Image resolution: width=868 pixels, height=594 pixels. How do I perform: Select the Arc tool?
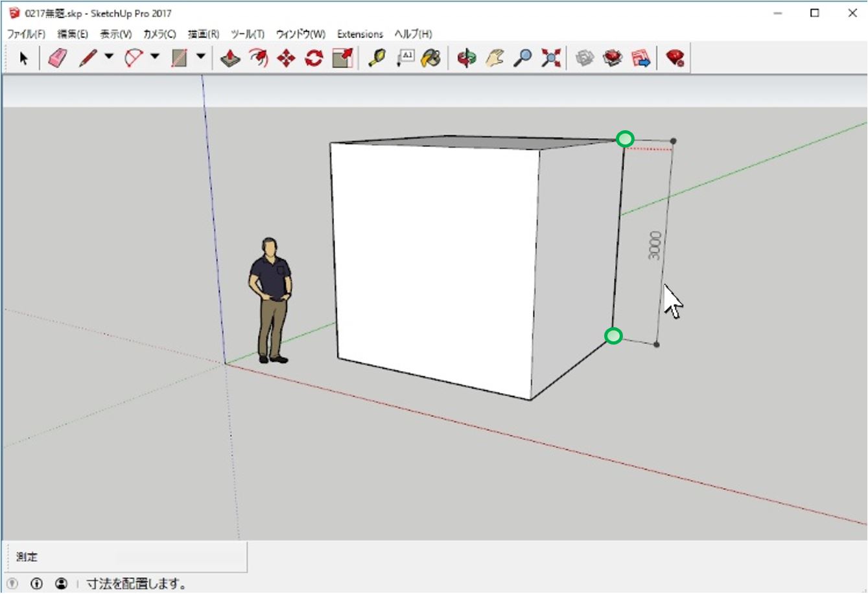click(133, 58)
